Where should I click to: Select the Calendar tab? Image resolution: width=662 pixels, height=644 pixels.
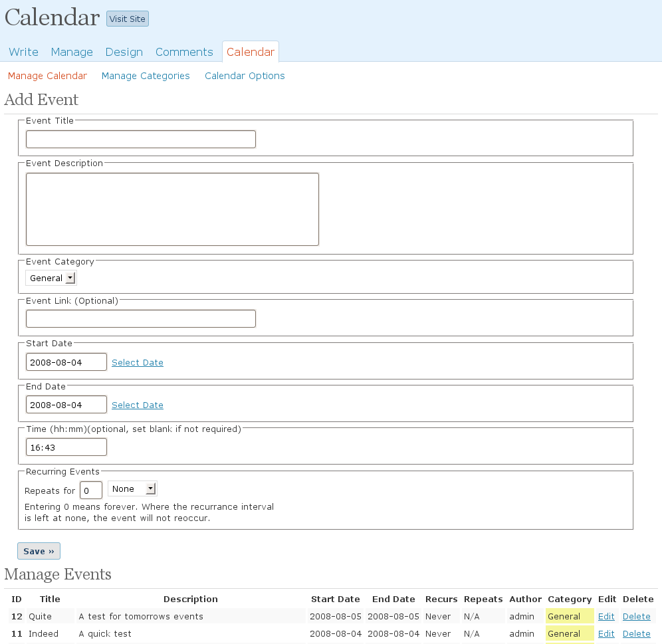[251, 52]
